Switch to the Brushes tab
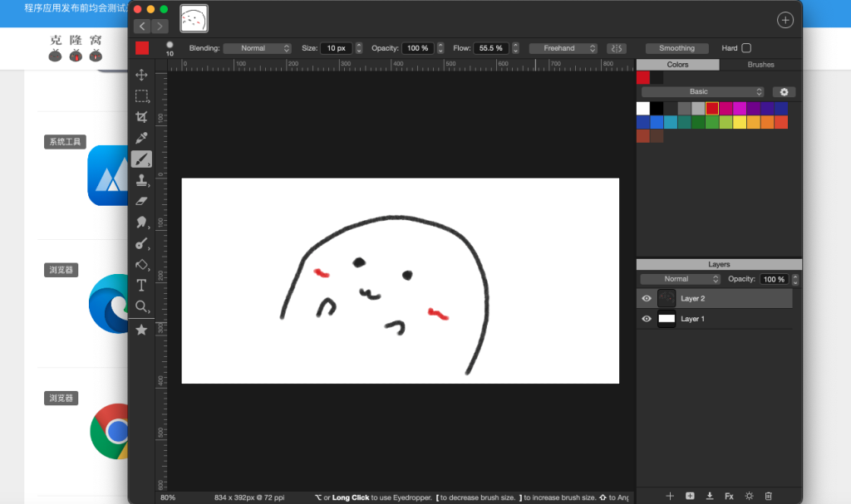Image resolution: width=851 pixels, height=504 pixels. (760, 65)
